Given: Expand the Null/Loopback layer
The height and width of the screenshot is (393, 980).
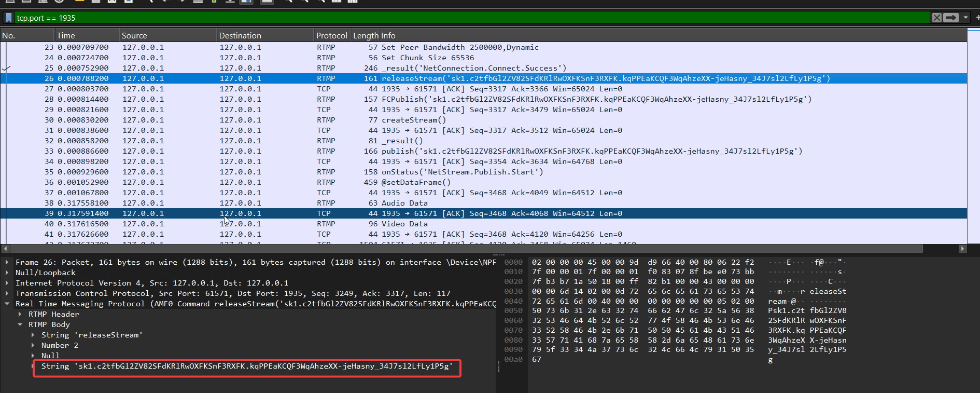Looking at the screenshot, I should pos(7,273).
